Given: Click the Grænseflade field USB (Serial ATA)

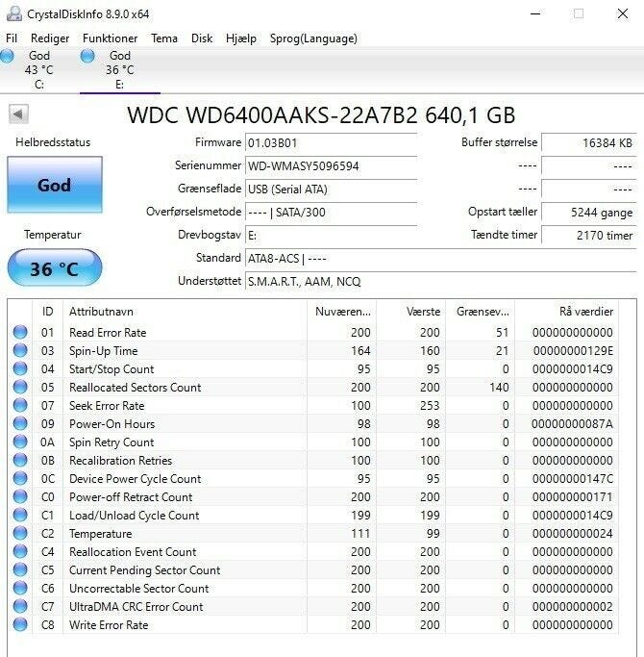Looking at the screenshot, I should tap(331, 189).
